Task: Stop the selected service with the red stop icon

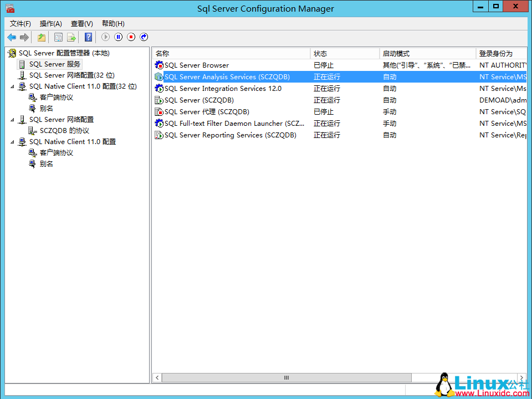Action: [x=131, y=37]
